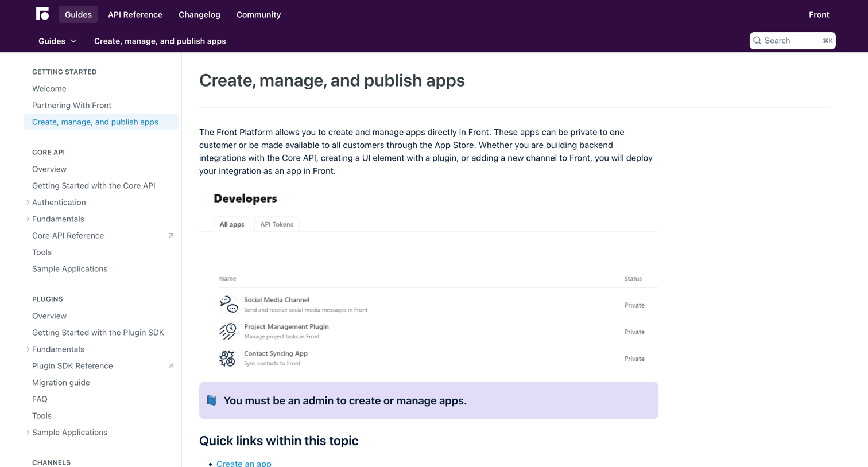Click the Front link at top right
Image resolution: width=868 pixels, height=467 pixels.
819,14
